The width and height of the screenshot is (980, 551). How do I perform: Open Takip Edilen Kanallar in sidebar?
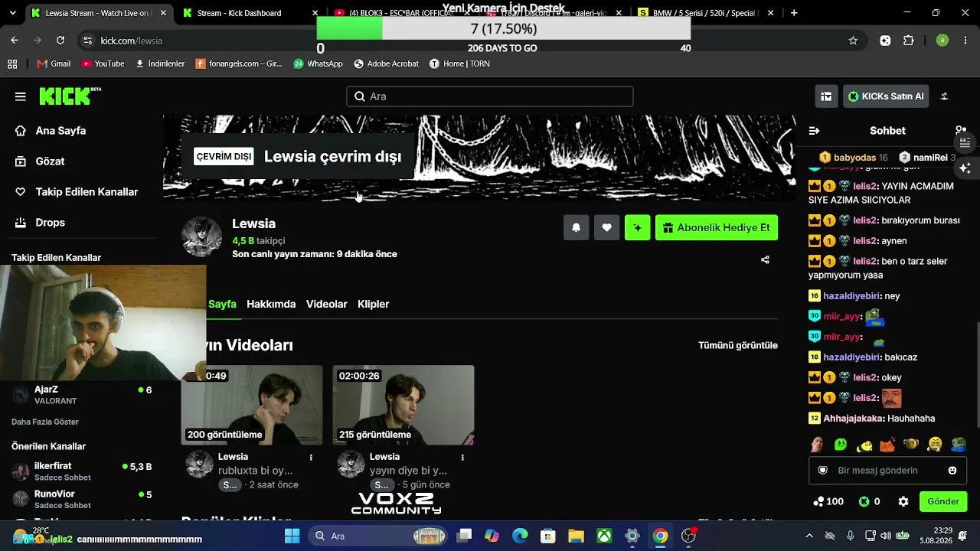87,192
